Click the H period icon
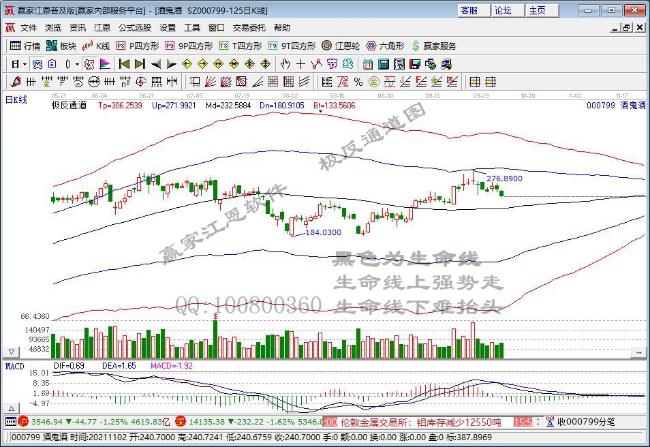The image size is (650, 447). [15, 64]
